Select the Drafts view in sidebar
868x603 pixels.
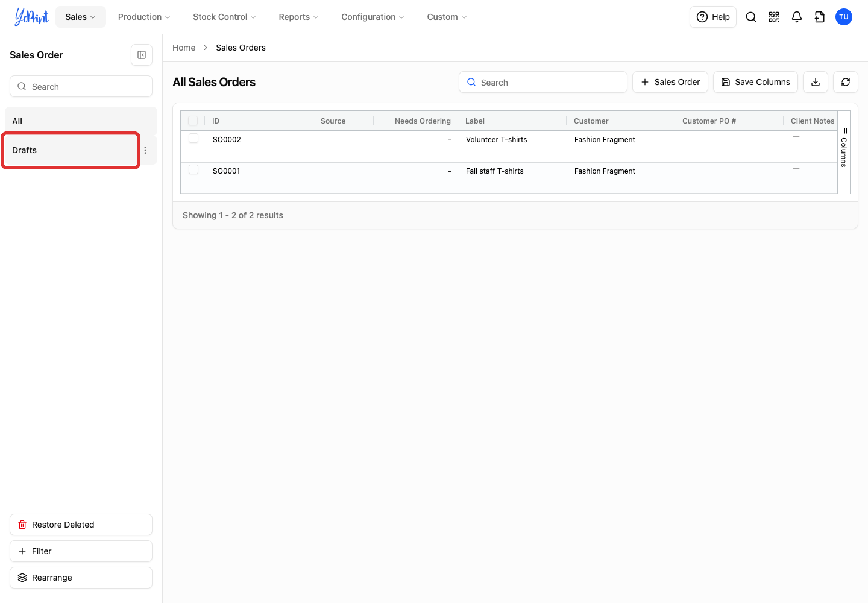point(71,150)
